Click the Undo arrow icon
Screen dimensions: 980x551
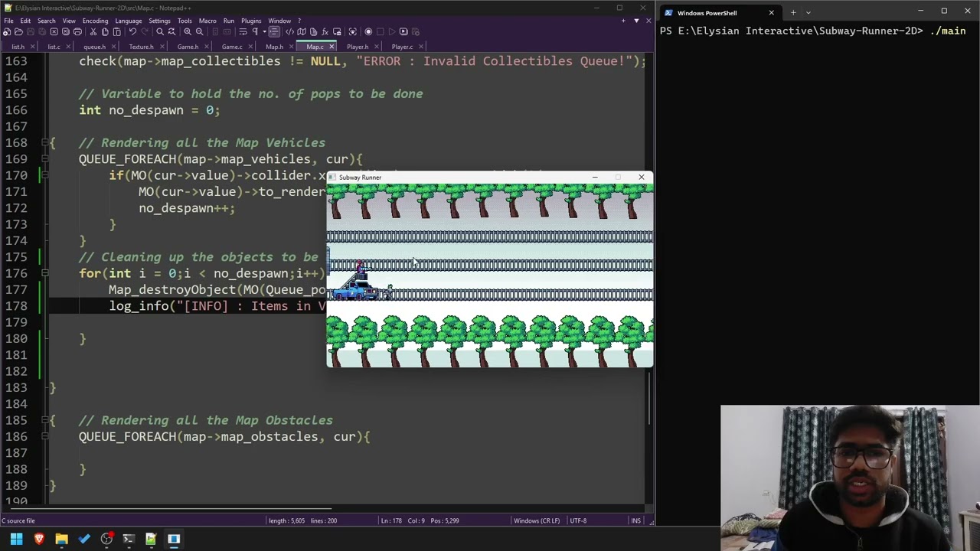point(133,31)
